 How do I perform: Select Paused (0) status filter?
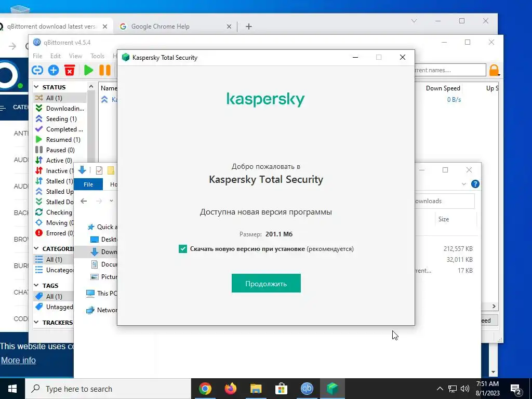[60, 150]
